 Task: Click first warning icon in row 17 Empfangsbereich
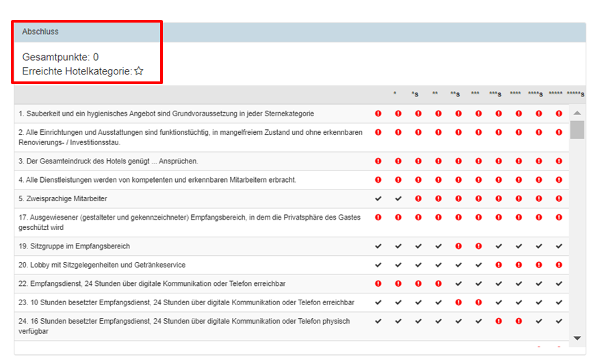pos(378,217)
